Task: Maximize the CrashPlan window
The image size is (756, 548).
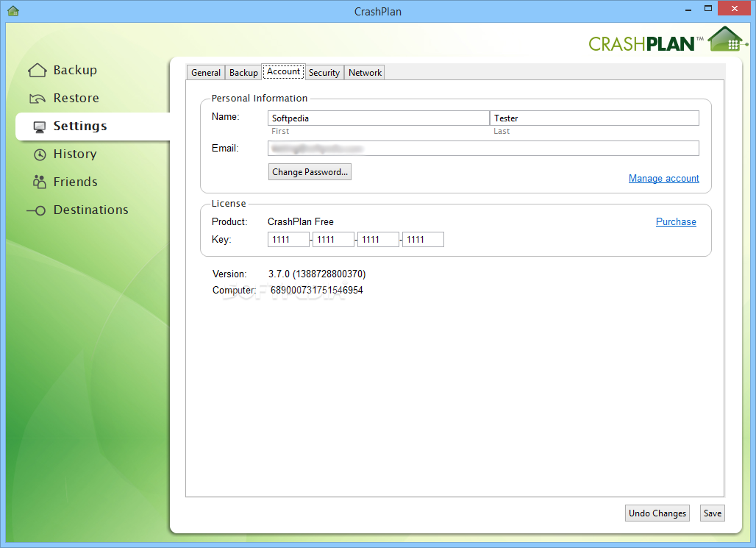Action: tap(707, 9)
